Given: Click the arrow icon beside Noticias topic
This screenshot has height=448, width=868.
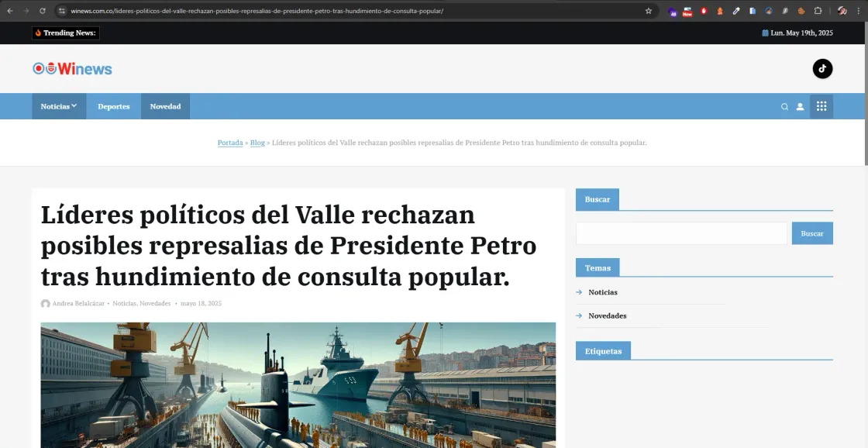Looking at the screenshot, I should pyautogui.click(x=579, y=292).
